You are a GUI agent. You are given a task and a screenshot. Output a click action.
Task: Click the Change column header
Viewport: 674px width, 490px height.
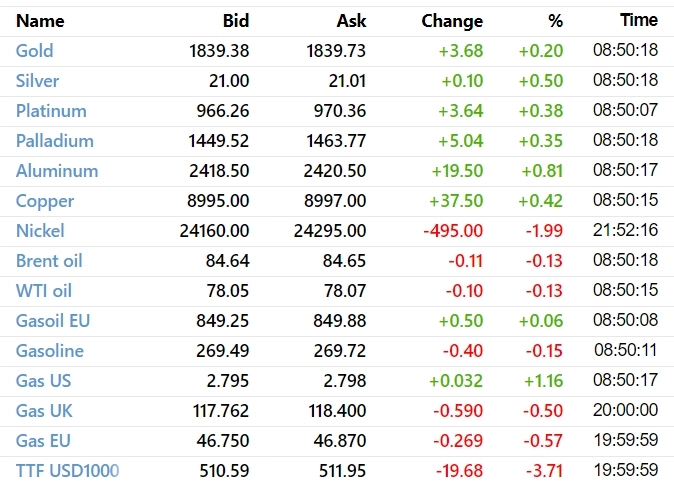pyautogui.click(x=452, y=21)
